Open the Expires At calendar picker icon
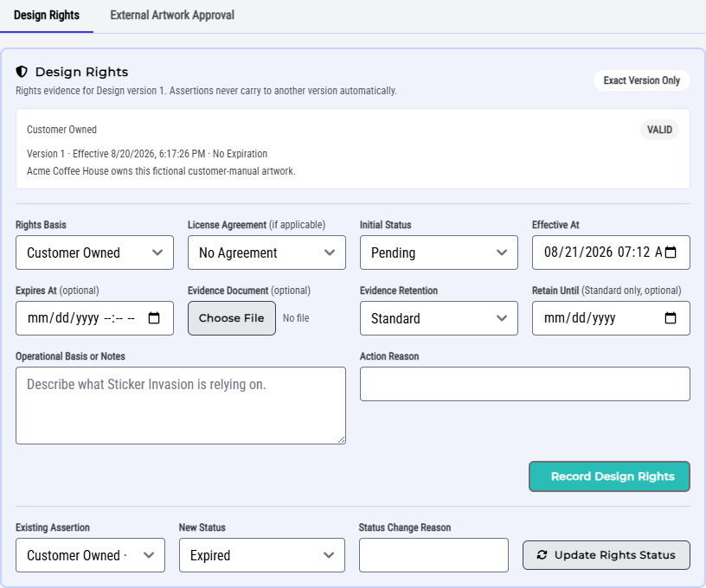The image size is (706, 588). 154,317
